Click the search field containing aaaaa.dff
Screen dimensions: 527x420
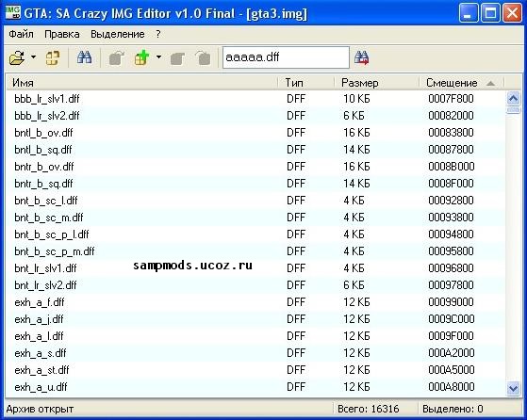286,57
